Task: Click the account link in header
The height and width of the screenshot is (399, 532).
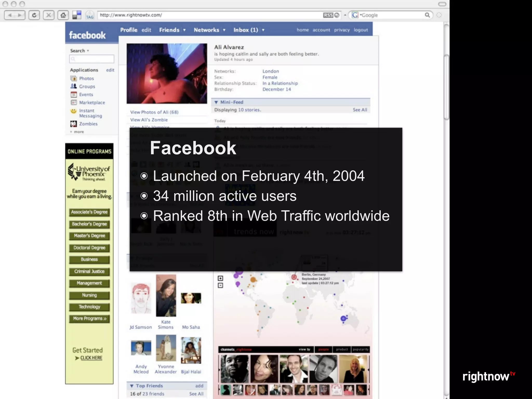Action: point(321,30)
